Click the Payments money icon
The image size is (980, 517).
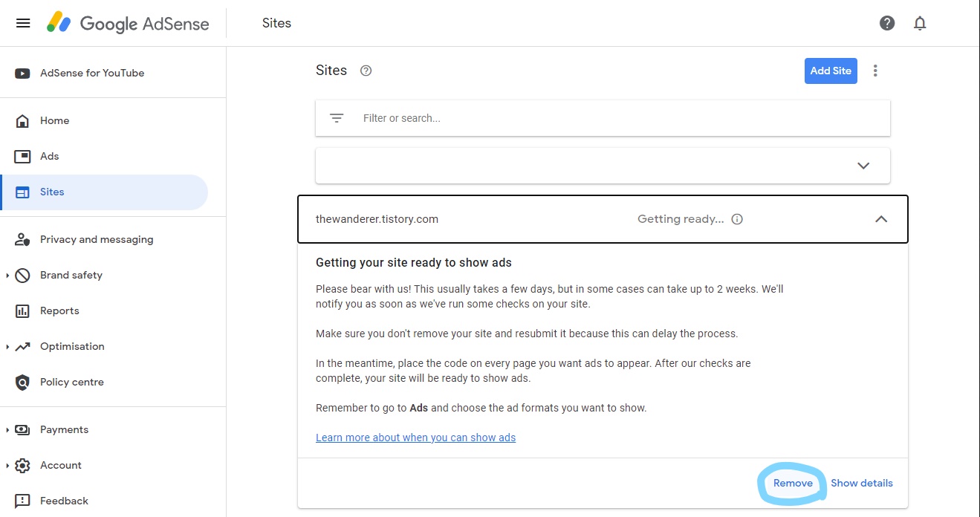click(22, 429)
